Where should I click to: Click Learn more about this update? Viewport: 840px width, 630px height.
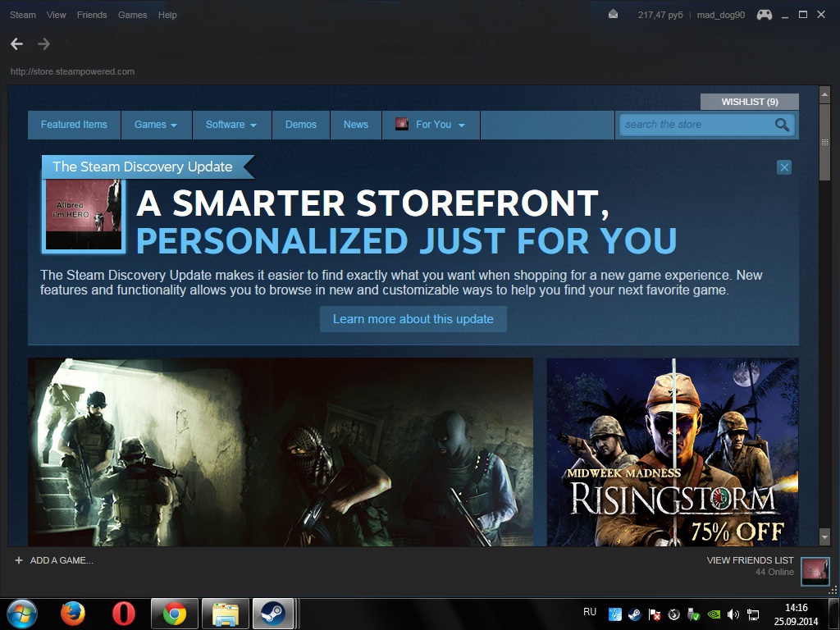(x=413, y=319)
